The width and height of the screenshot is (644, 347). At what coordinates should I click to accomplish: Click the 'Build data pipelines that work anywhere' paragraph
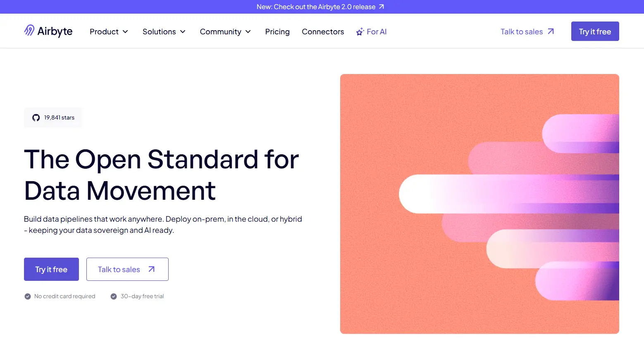[163, 225]
